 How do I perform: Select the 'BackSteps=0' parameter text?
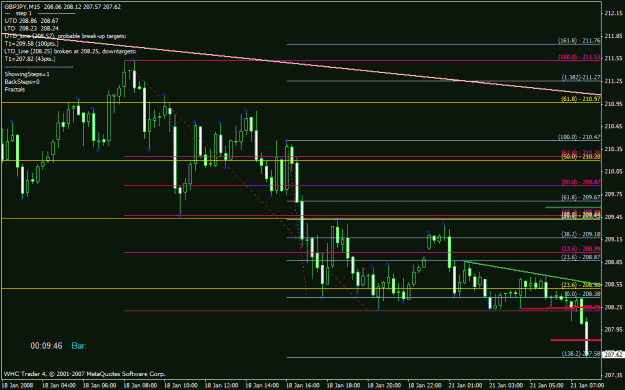pyautogui.click(x=22, y=82)
